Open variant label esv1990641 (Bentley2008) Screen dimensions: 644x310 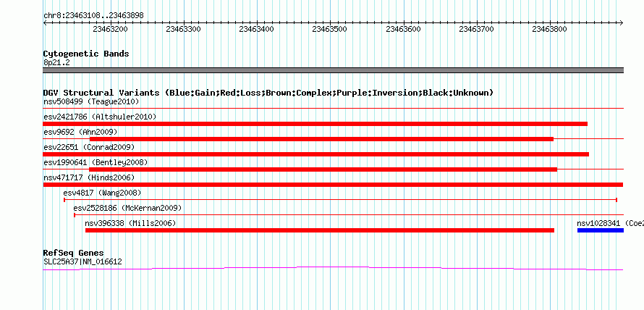[96, 162]
